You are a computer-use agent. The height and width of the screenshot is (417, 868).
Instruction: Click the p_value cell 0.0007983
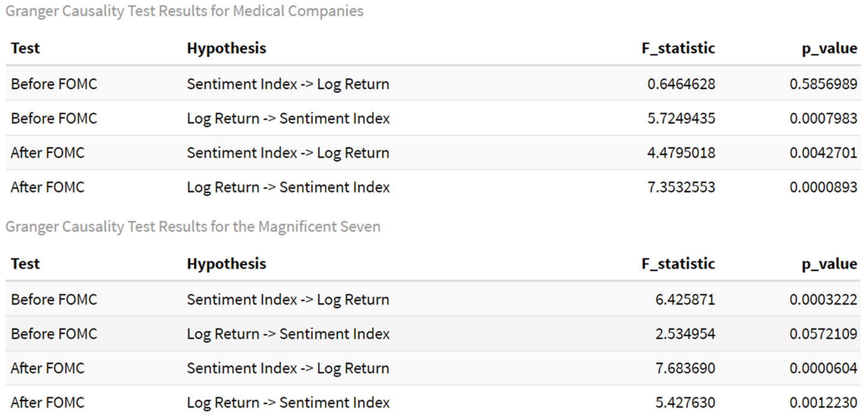tap(823, 119)
